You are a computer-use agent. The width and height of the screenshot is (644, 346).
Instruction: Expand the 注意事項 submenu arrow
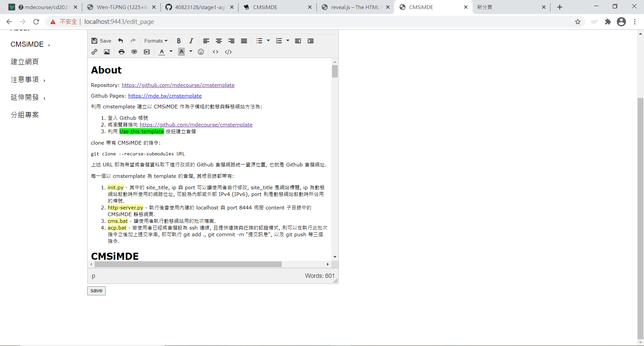[44, 80]
